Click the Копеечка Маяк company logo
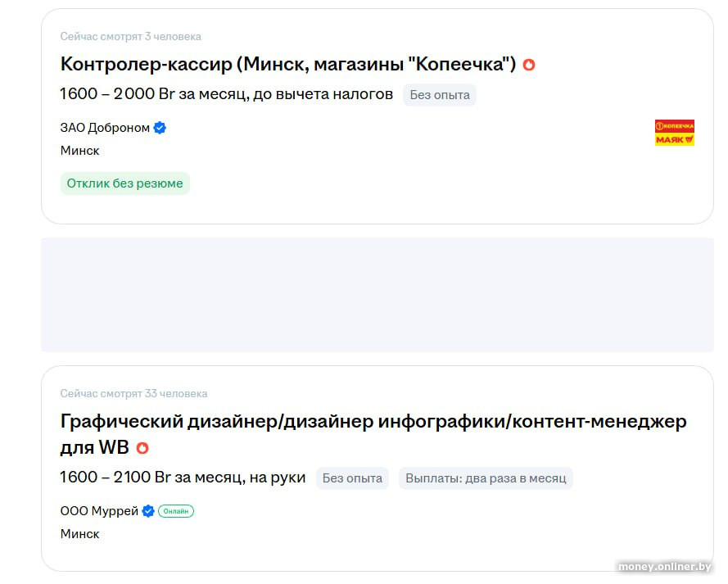The height and width of the screenshot is (584, 728). pyautogui.click(x=674, y=133)
